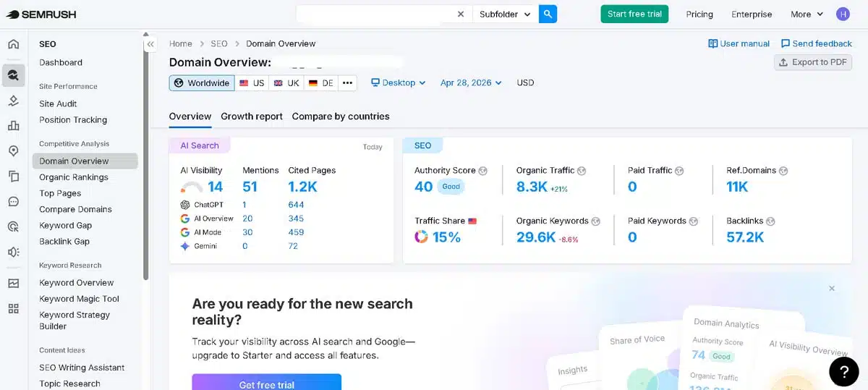The width and height of the screenshot is (868, 390).
Task: Open the user avatar H menu
Action: pos(843,14)
